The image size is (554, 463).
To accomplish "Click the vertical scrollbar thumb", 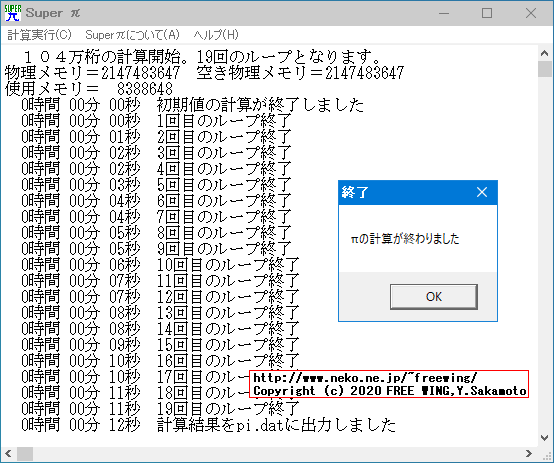I will [544, 69].
